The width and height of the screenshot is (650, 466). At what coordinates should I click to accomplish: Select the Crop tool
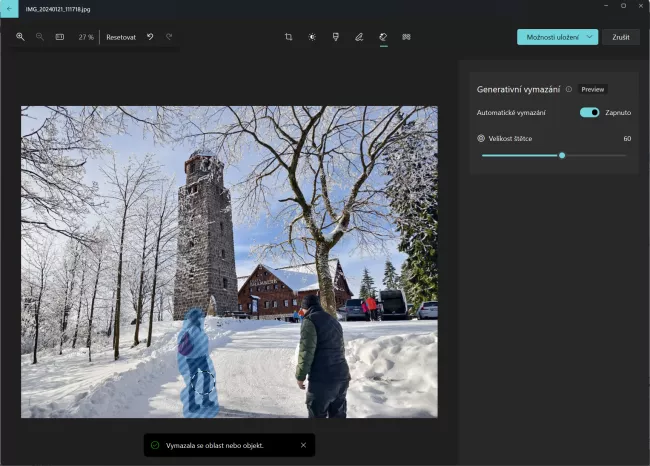288,37
